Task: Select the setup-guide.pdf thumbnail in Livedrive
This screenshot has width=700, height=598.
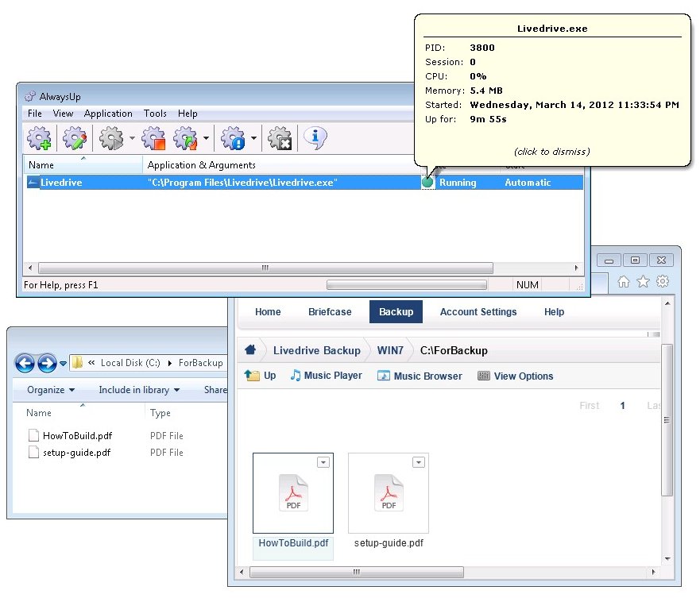Action: tap(389, 493)
